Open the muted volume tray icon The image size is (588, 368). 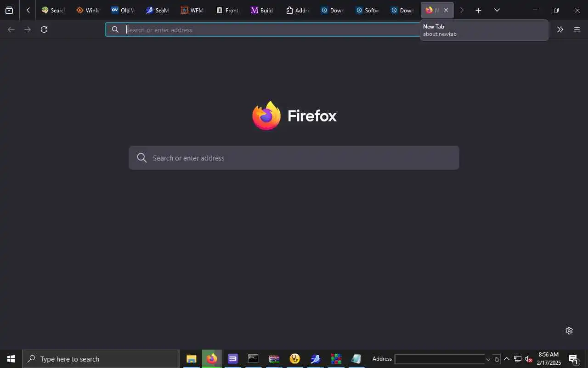click(x=528, y=359)
